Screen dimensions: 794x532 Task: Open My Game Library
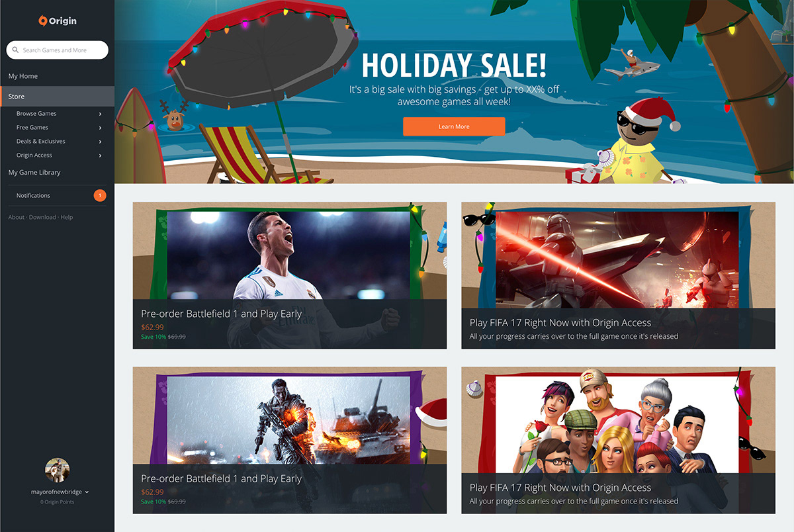coord(34,173)
